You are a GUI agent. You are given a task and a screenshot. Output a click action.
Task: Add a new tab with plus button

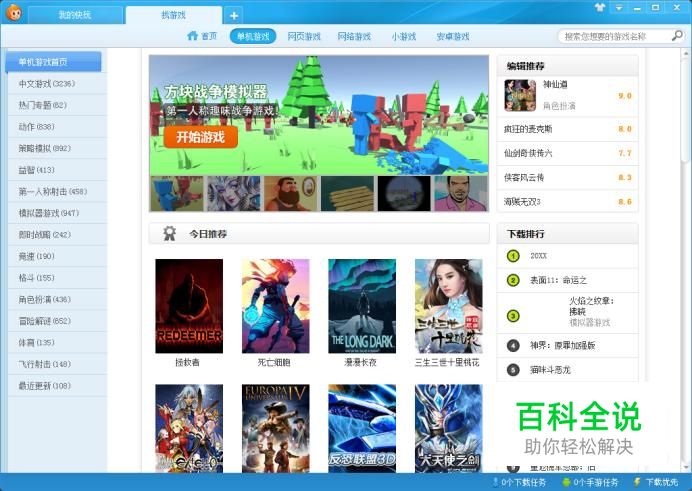tap(234, 16)
